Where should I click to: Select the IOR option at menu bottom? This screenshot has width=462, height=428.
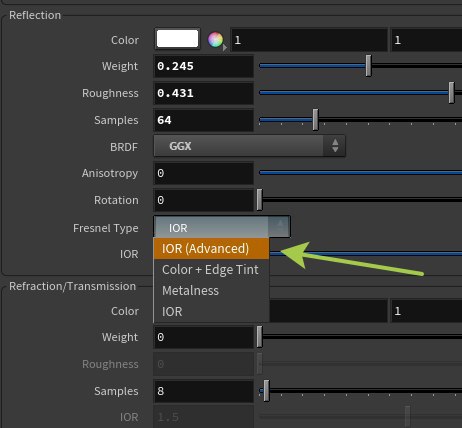211,312
